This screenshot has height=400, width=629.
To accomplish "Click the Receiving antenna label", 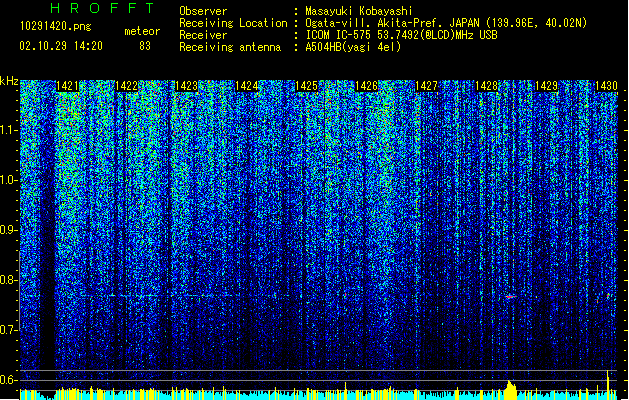I will (x=230, y=47).
